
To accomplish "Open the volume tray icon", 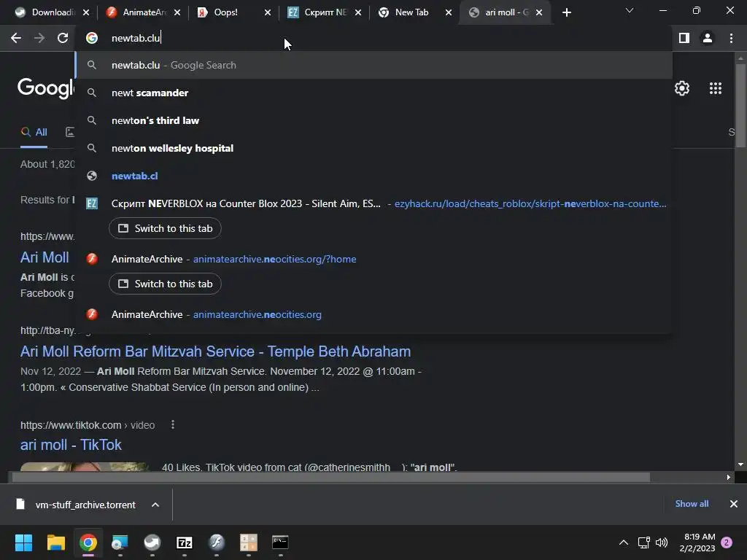I will 662,542.
